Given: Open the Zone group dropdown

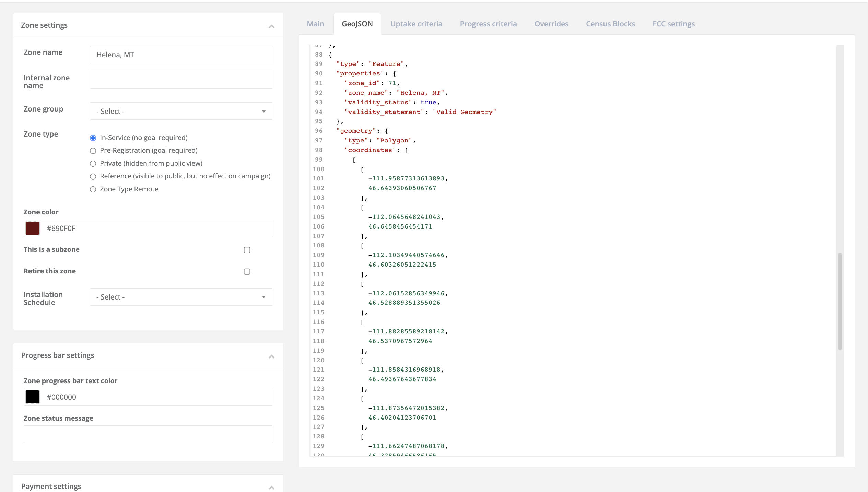Looking at the screenshot, I should [181, 111].
